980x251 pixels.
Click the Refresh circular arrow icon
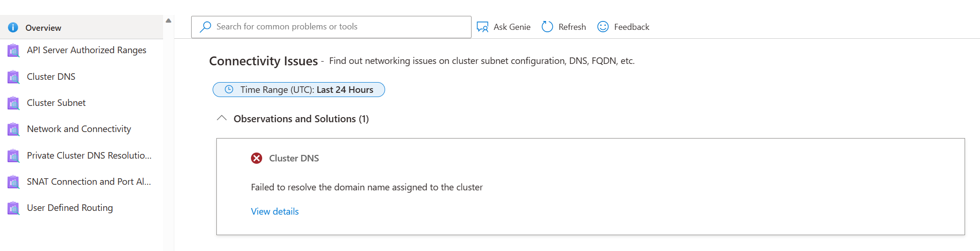[547, 27]
